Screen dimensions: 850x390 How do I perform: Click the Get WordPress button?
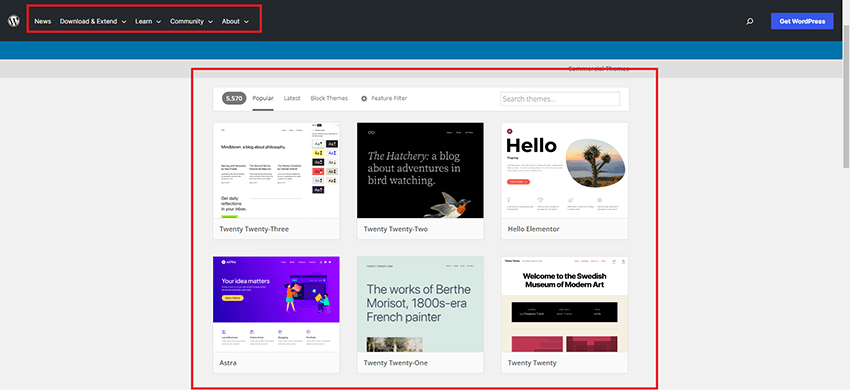pyautogui.click(x=802, y=21)
